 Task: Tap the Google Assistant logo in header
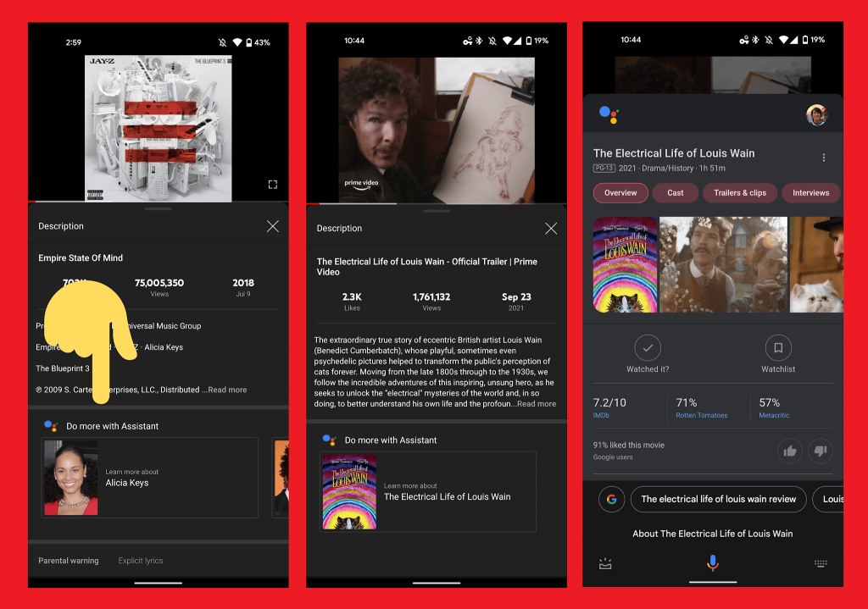click(609, 114)
